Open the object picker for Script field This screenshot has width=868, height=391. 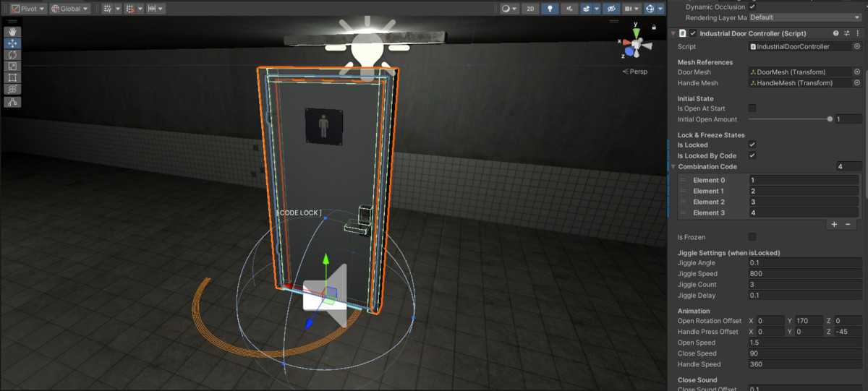857,46
